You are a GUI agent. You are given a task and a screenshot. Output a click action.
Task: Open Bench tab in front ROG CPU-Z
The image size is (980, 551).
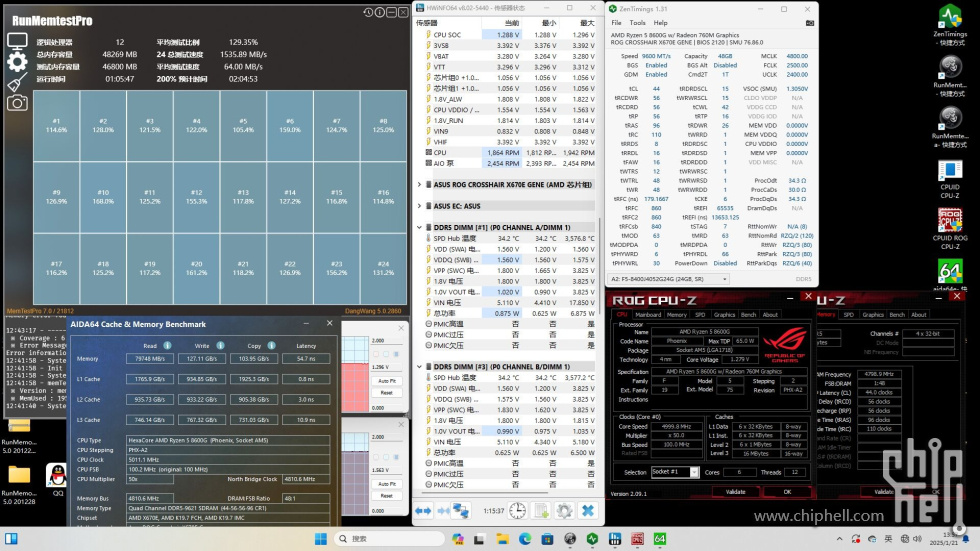click(x=749, y=315)
